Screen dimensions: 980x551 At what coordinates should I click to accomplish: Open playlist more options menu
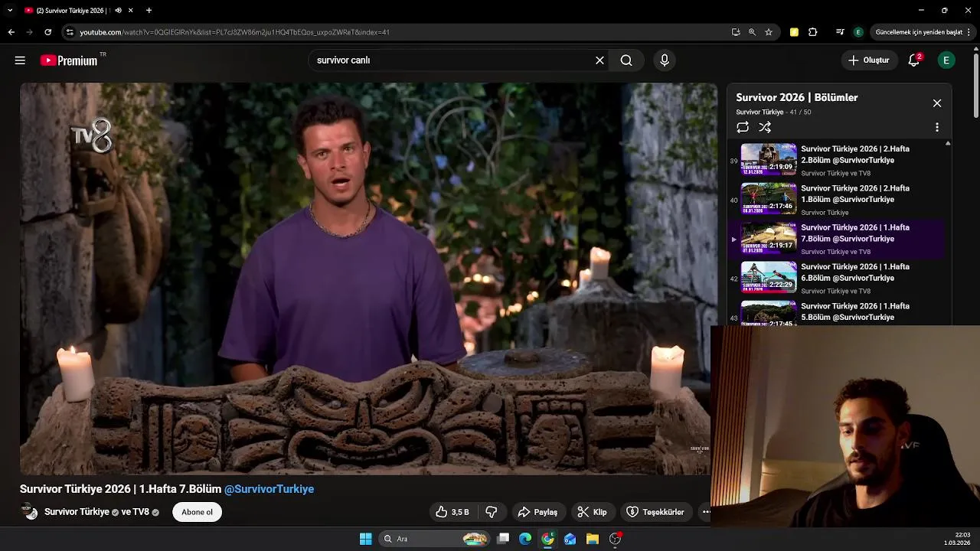pos(936,128)
